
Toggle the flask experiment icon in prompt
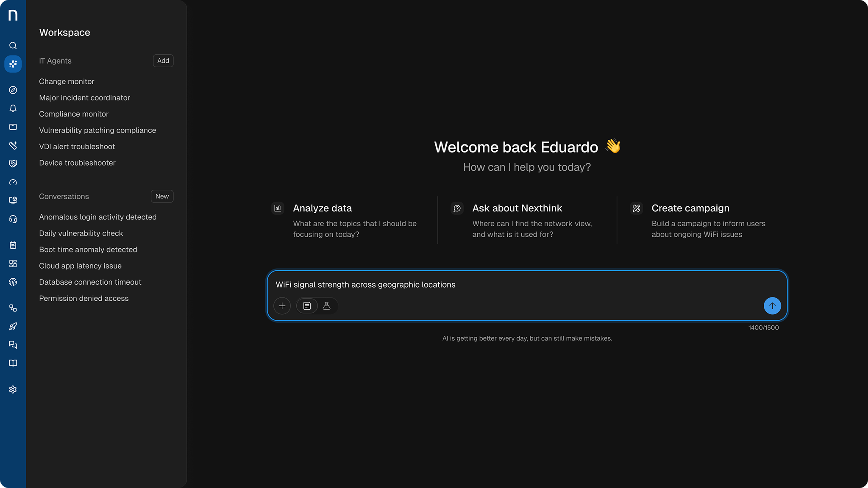coord(327,306)
